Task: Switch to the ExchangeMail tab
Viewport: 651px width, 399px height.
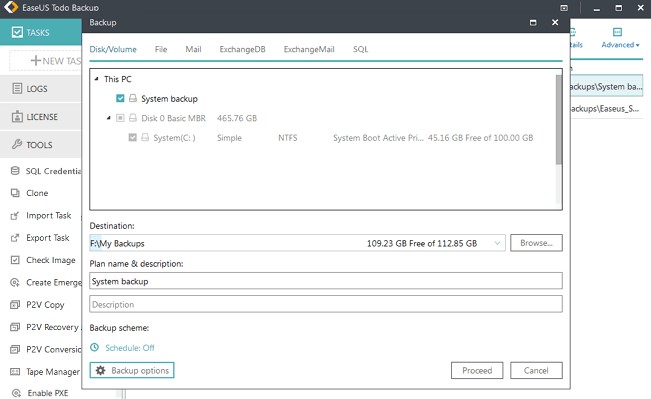Action: [309, 49]
